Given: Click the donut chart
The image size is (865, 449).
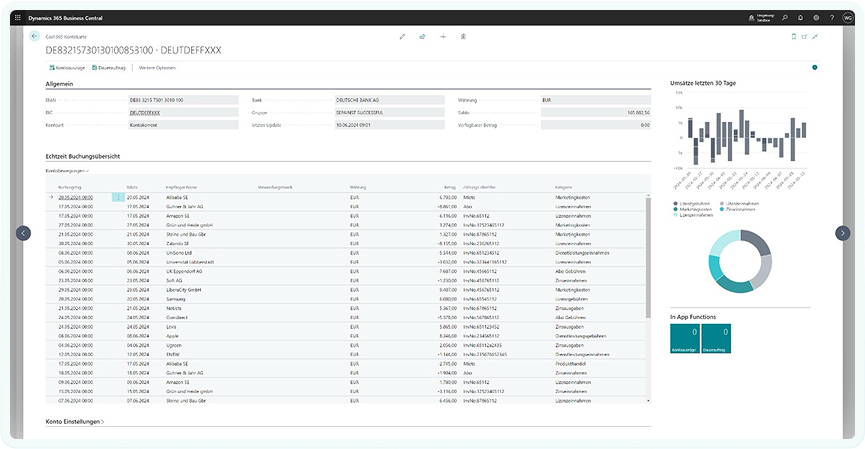Looking at the screenshot, I should (x=740, y=261).
